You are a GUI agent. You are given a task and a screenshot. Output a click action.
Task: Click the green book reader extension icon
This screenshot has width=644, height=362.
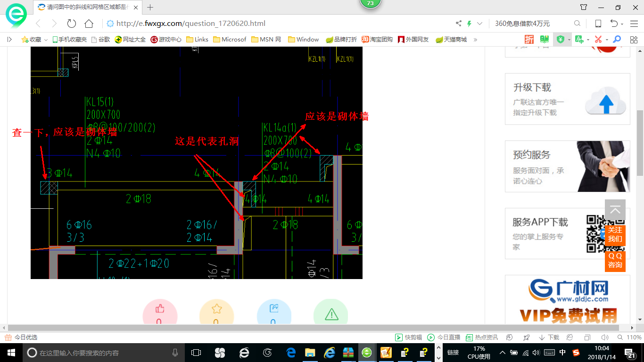(x=545, y=40)
